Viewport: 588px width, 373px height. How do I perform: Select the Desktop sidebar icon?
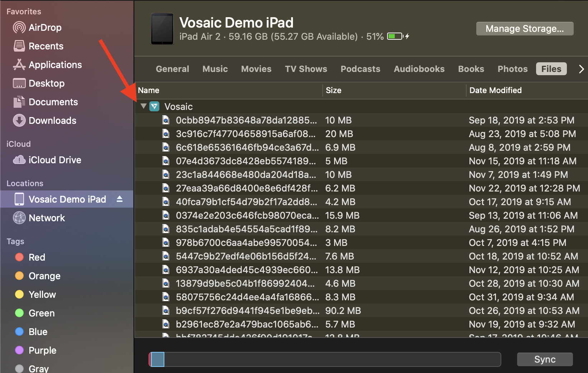19,83
